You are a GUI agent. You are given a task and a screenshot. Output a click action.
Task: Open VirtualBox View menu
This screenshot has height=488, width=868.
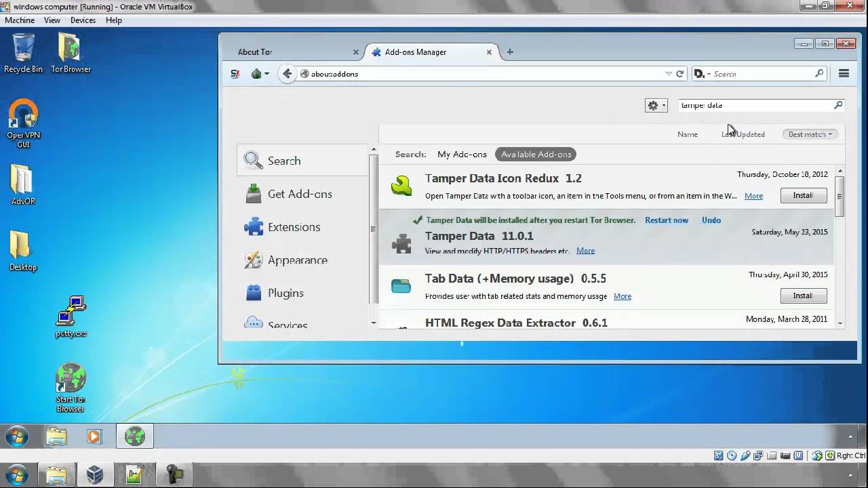[52, 20]
